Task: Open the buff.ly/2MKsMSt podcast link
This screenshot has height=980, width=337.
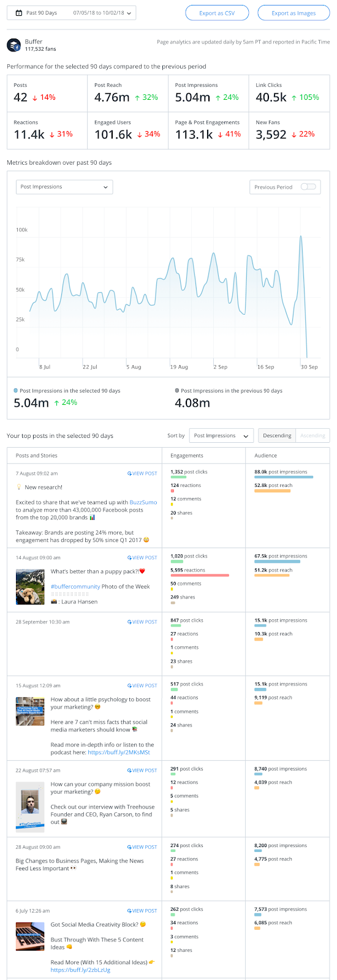Action: 119,752
